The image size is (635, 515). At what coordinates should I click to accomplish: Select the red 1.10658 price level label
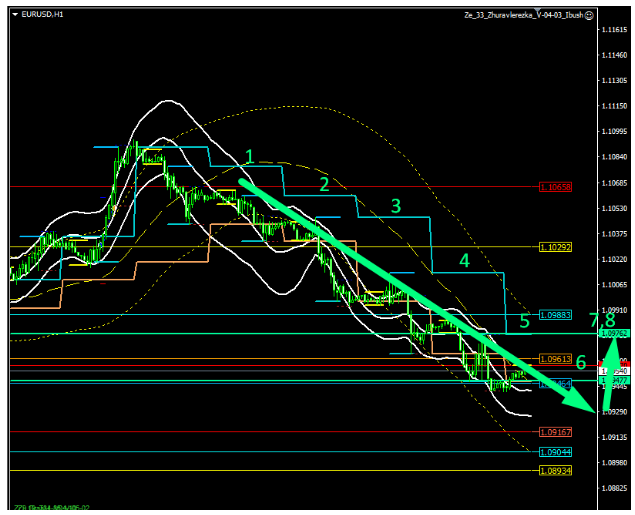555,187
